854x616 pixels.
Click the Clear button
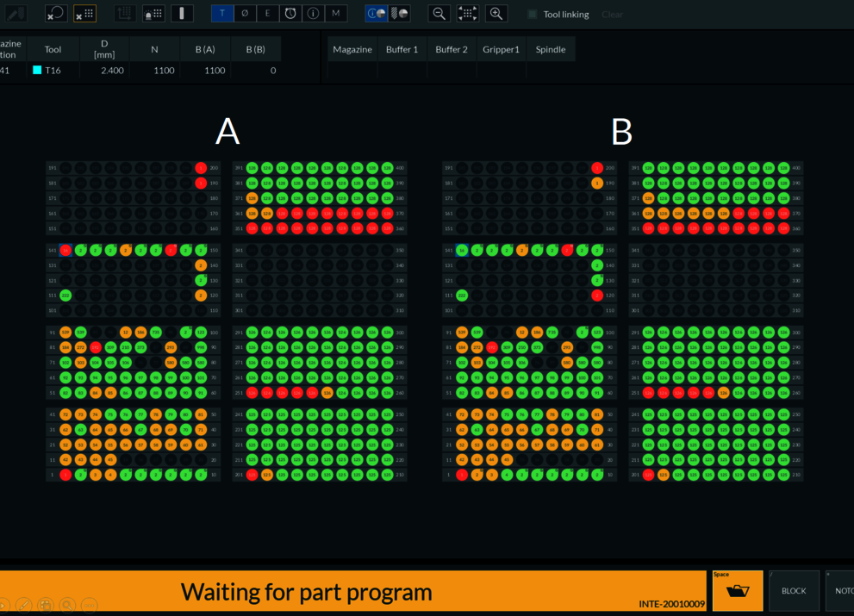612,15
